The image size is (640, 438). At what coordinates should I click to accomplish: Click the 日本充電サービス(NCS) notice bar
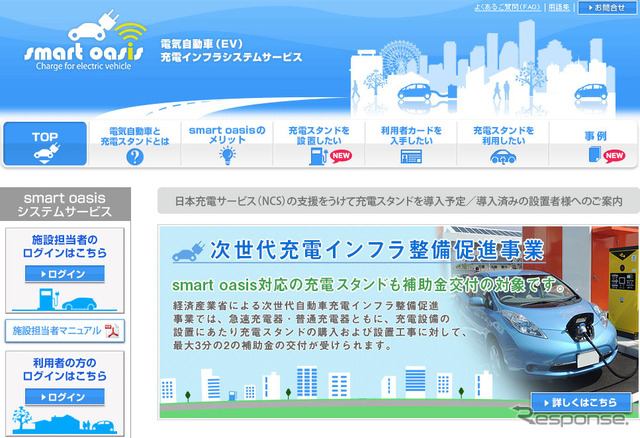(398, 201)
